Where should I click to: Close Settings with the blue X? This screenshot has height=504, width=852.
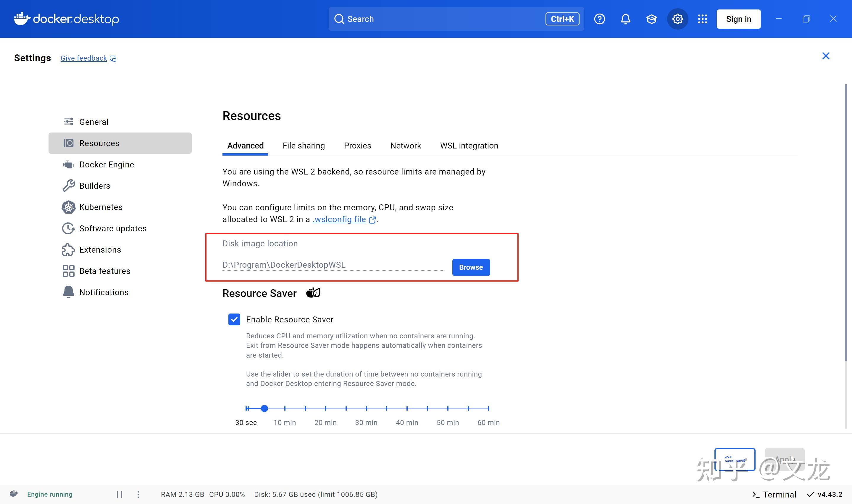click(825, 56)
